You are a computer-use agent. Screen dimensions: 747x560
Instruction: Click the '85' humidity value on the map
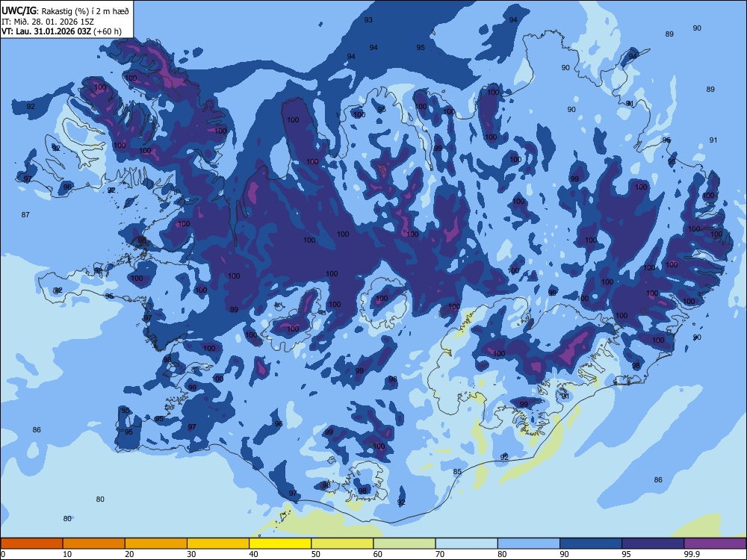click(457, 472)
